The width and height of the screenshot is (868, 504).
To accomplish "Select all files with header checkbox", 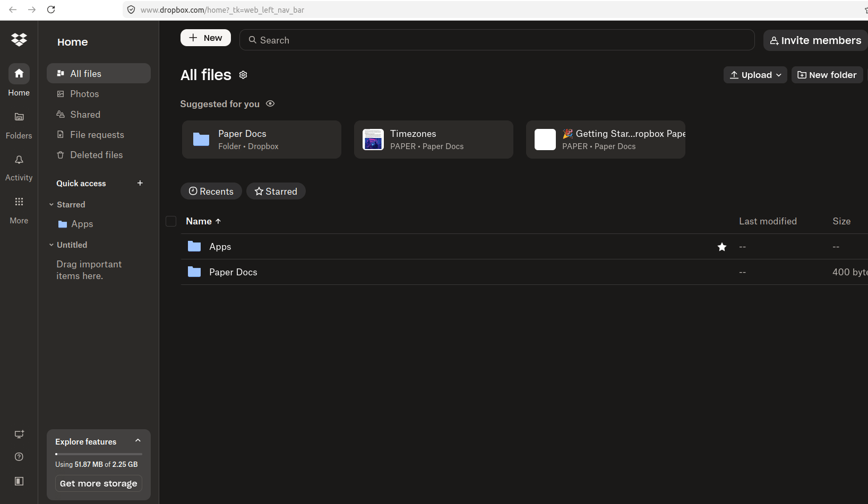I will (x=171, y=221).
